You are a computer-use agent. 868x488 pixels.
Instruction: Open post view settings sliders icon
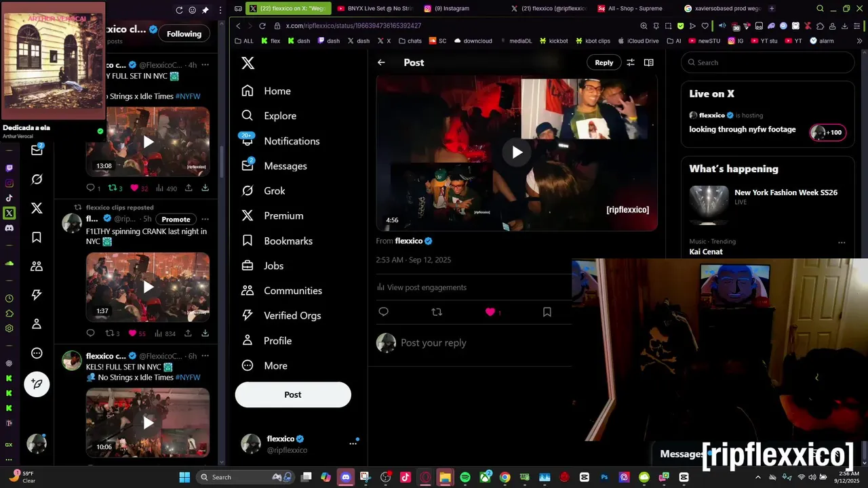(x=631, y=62)
